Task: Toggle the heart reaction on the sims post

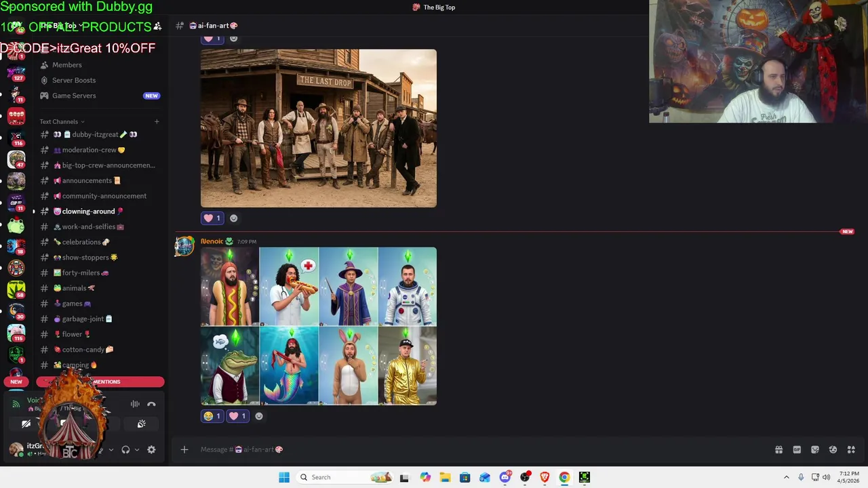Action: click(237, 416)
